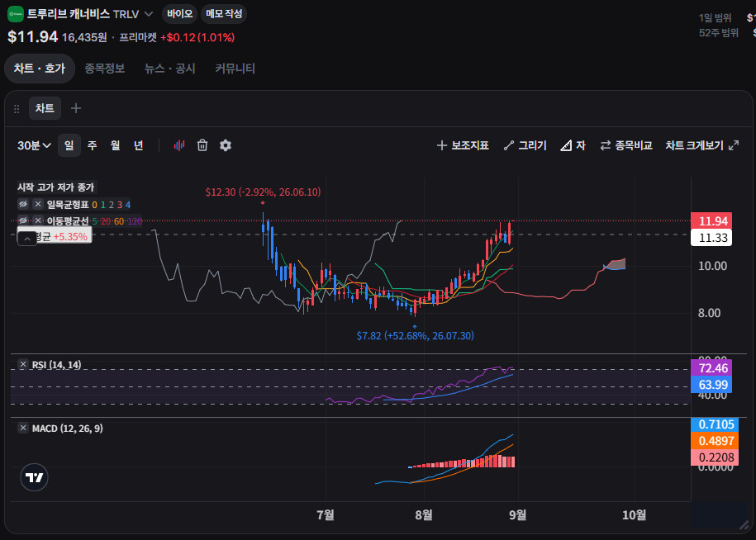
Task: Switch to the 커뮤니티 tab
Action: [x=235, y=69]
